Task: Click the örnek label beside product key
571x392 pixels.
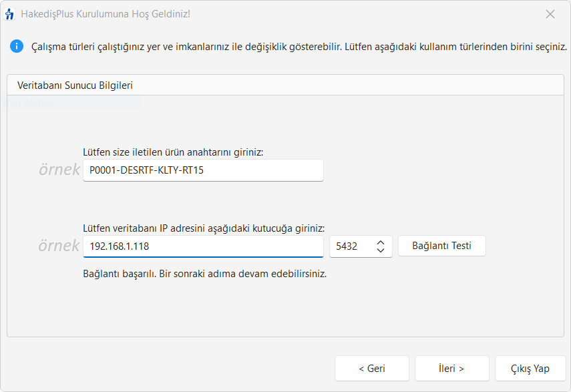Action: (x=59, y=170)
